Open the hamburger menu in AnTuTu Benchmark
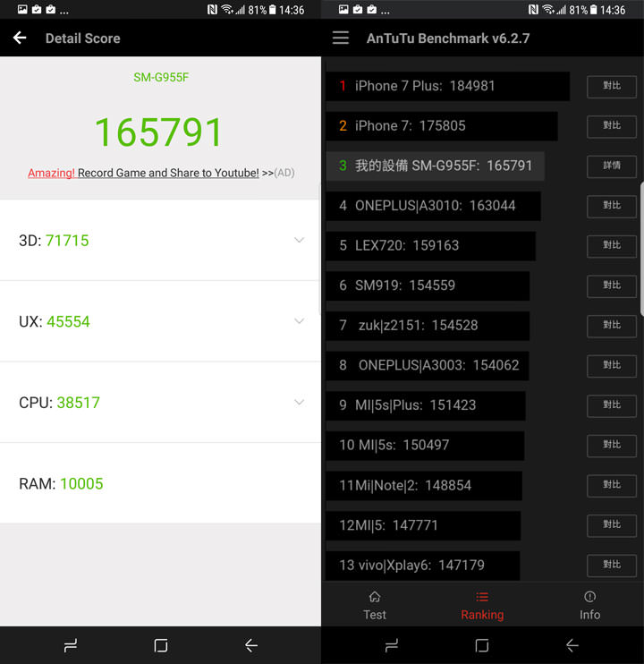Image resolution: width=644 pixels, height=664 pixels. 341,38
